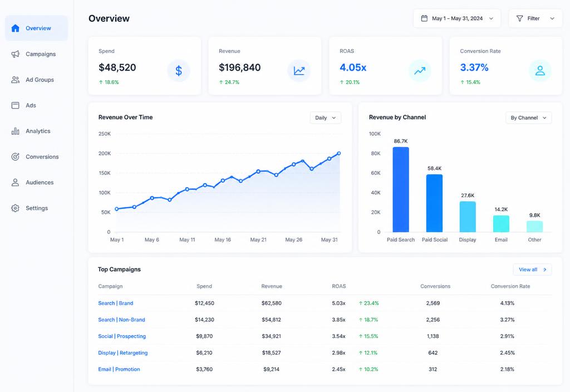The image size is (570, 392).
Task: Click the May 1 data point on line chart
Action: 117,209
